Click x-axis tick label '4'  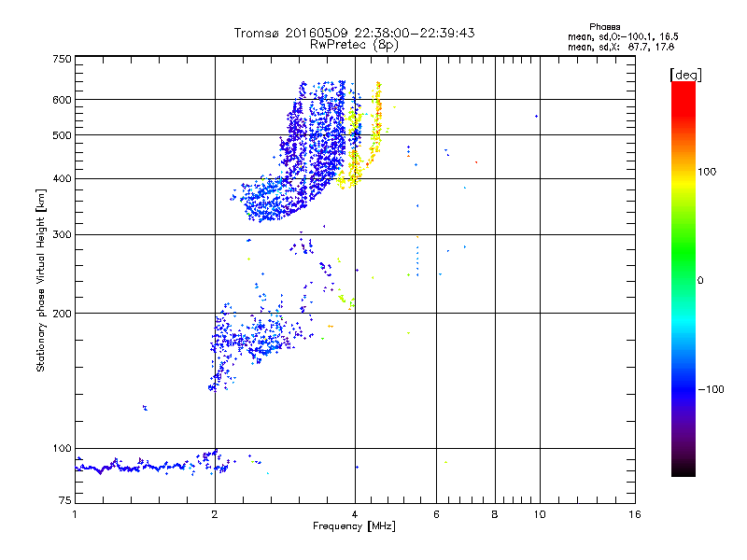tap(355, 514)
